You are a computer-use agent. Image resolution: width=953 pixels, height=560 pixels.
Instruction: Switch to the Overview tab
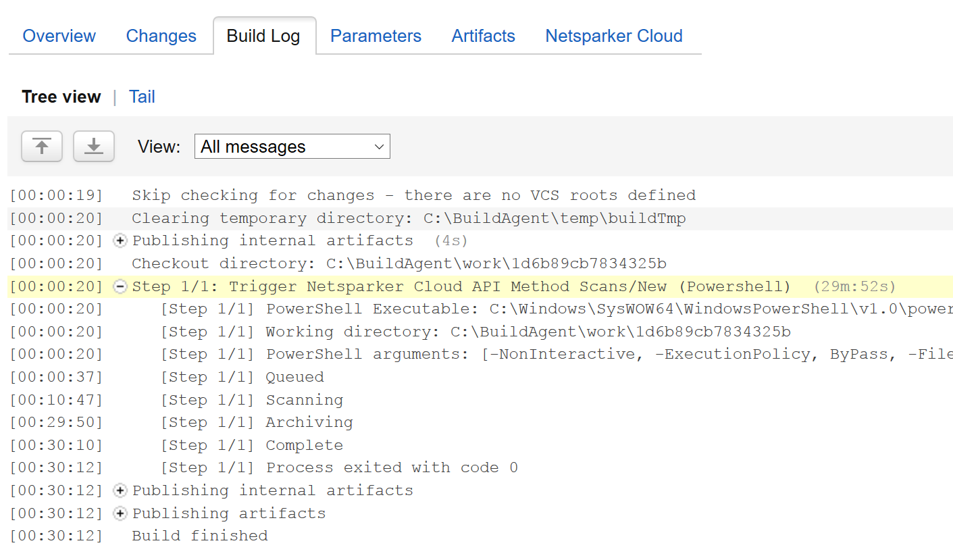pyautogui.click(x=59, y=36)
